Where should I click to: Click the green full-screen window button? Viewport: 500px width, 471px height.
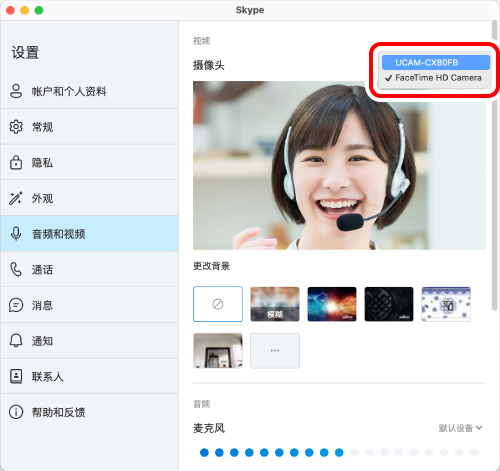point(39,10)
